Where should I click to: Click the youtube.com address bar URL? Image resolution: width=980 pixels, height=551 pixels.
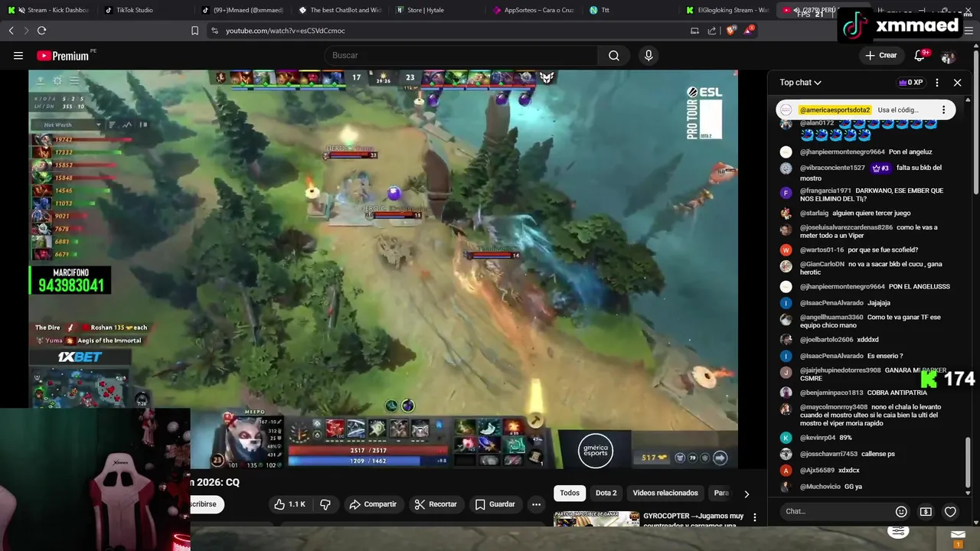pos(286,31)
